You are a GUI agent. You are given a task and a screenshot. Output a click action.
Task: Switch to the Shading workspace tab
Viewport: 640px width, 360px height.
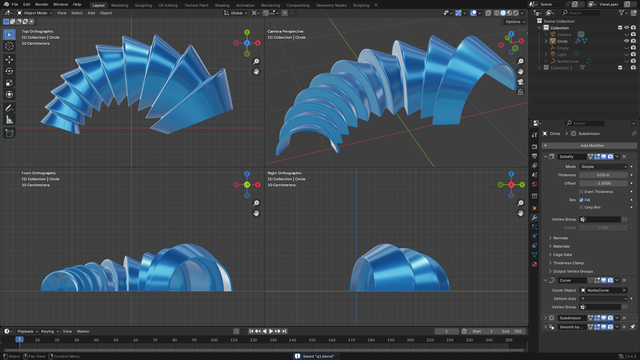click(x=222, y=5)
